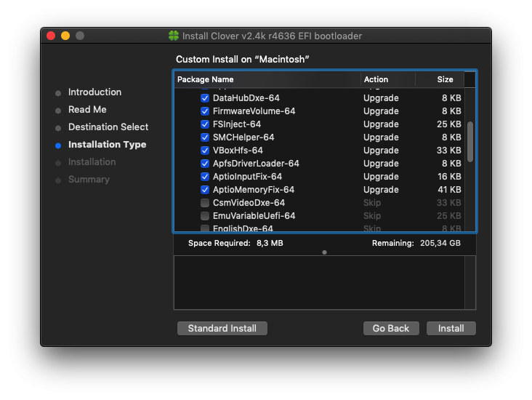Click the red close window button
532x400 pixels.
click(x=51, y=36)
